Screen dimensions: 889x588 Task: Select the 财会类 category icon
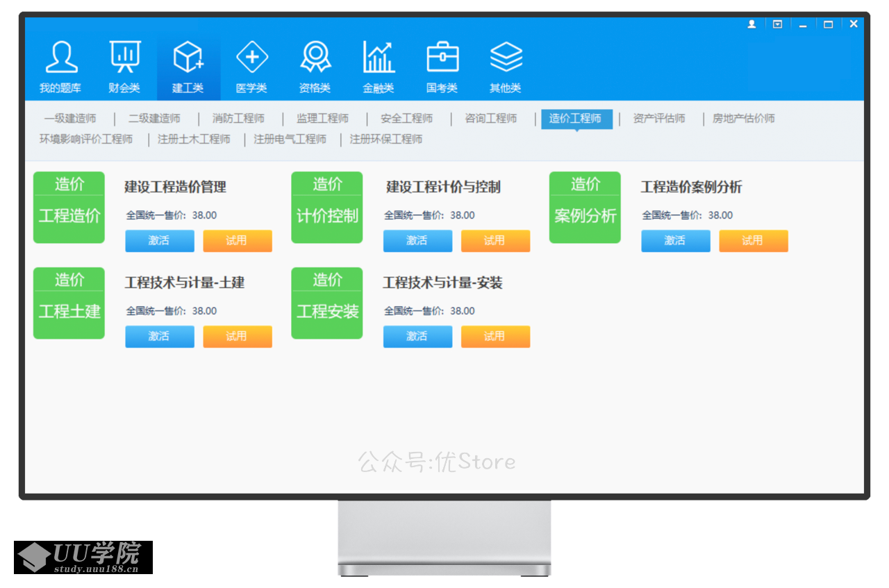coord(125,57)
